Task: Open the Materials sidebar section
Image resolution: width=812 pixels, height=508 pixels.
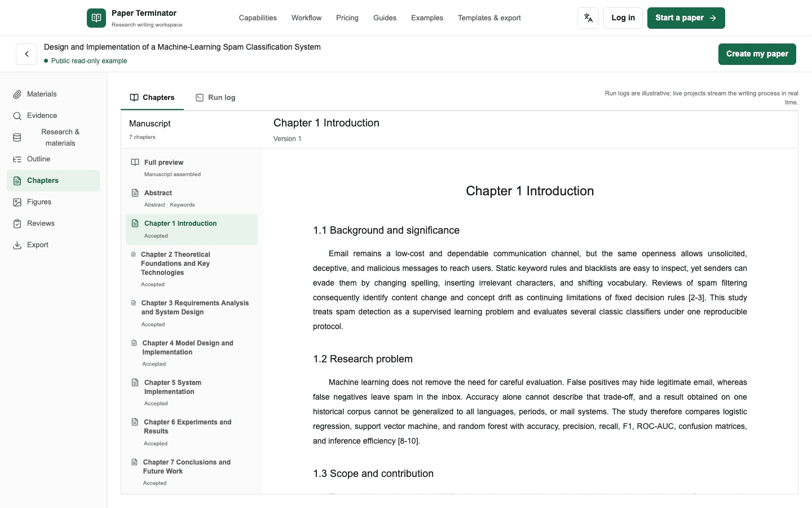Action: point(54,94)
